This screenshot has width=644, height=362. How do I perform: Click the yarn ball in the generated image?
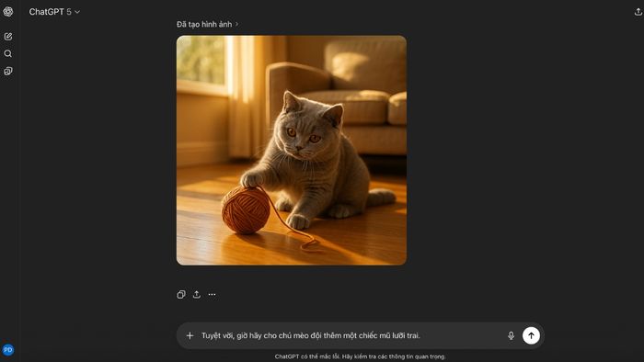click(246, 210)
